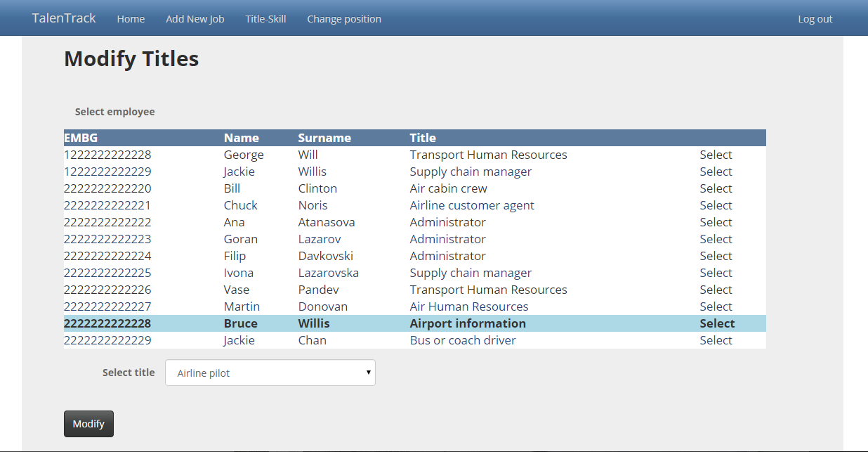This screenshot has width=868, height=452.
Task: Select employee Goran Lazarov
Action: (716, 239)
